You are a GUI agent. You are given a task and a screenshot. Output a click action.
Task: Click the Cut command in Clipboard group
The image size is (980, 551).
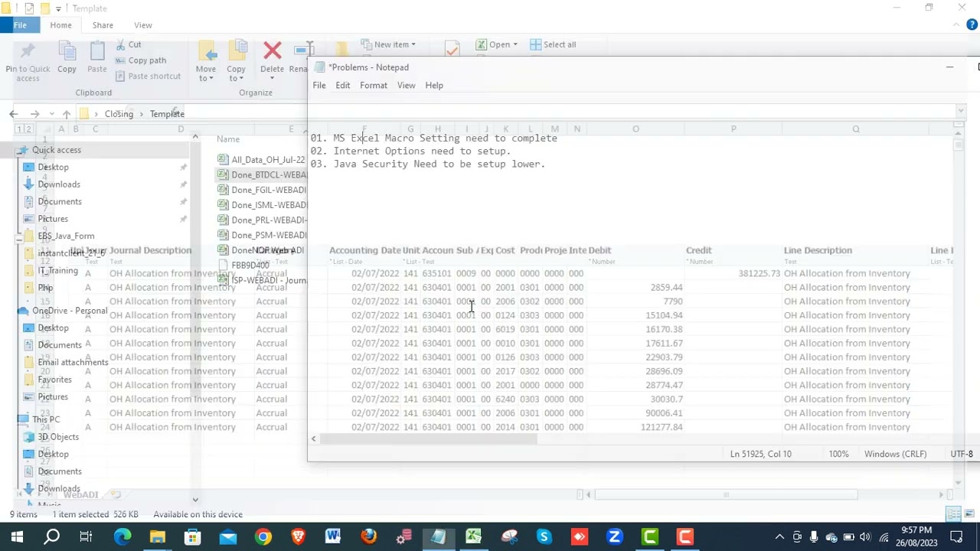click(129, 45)
